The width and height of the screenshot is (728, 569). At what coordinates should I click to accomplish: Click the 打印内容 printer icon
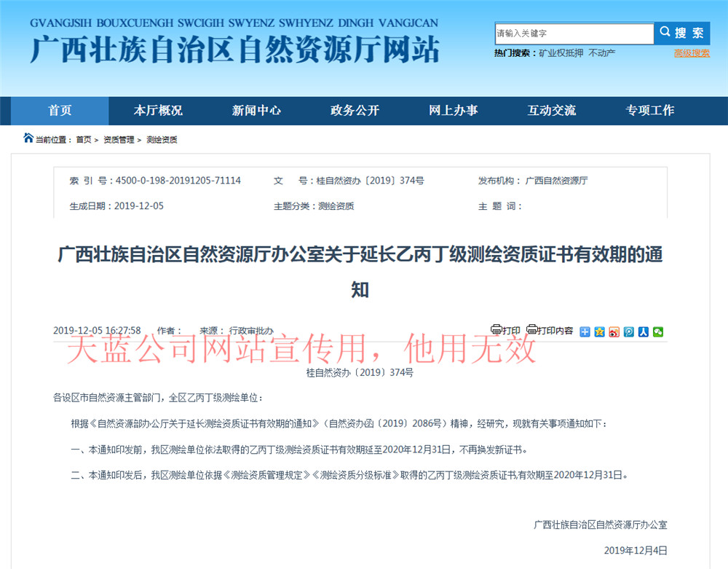click(532, 329)
